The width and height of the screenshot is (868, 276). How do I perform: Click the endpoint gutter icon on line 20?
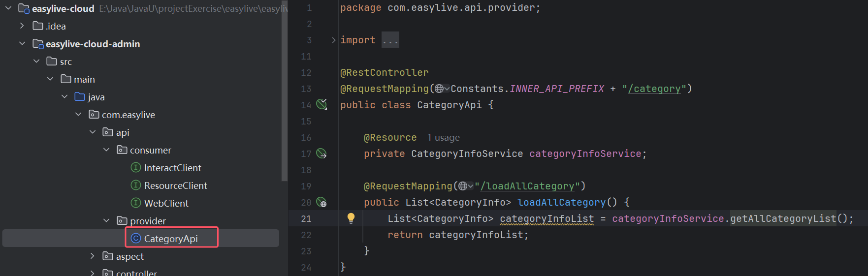click(321, 202)
